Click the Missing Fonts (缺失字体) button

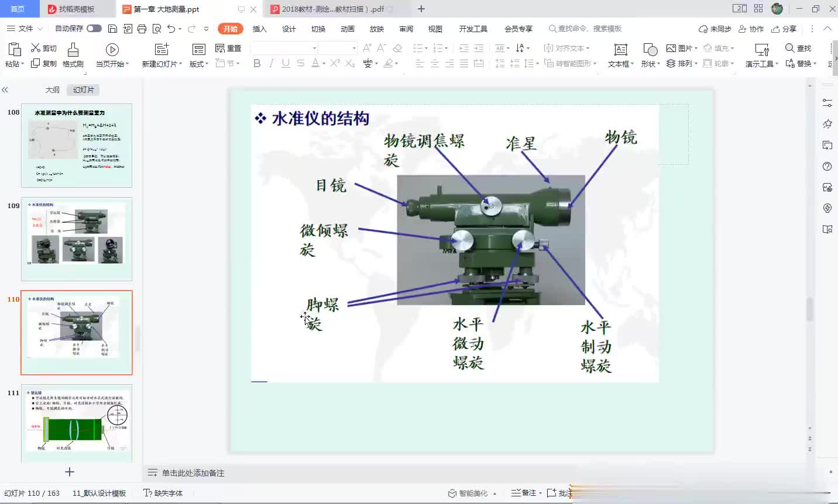pos(163,493)
